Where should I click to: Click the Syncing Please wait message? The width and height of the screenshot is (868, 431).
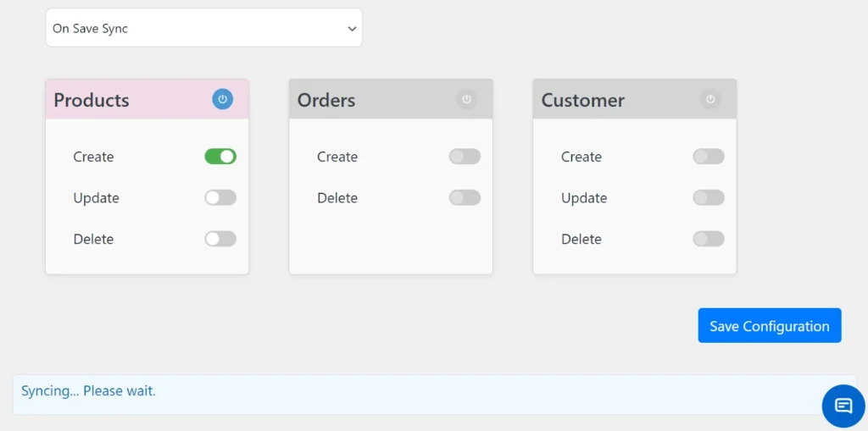(88, 391)
